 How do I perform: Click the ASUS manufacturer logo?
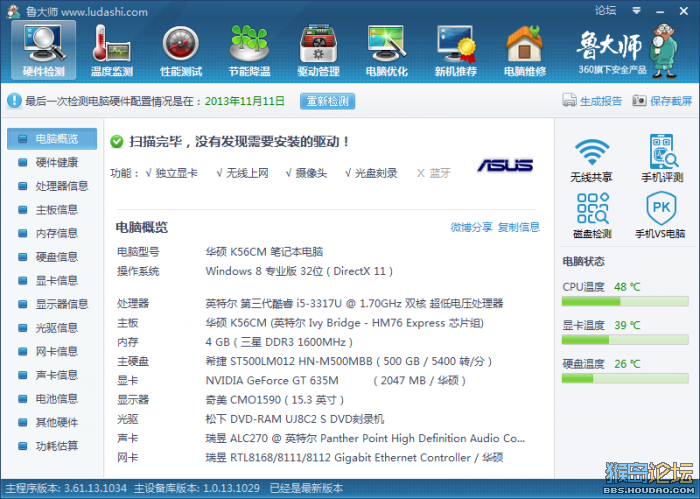coord(505,166)
